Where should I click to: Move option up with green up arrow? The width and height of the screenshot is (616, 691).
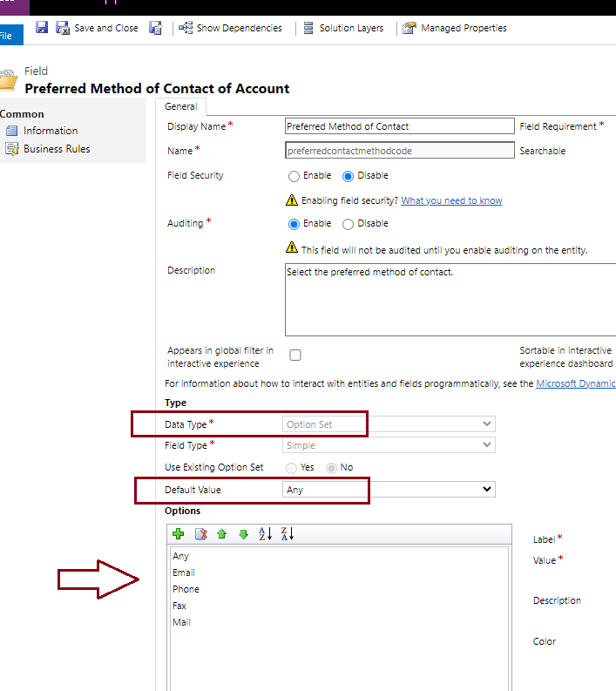pyautogui.click(x=222, y=533)
